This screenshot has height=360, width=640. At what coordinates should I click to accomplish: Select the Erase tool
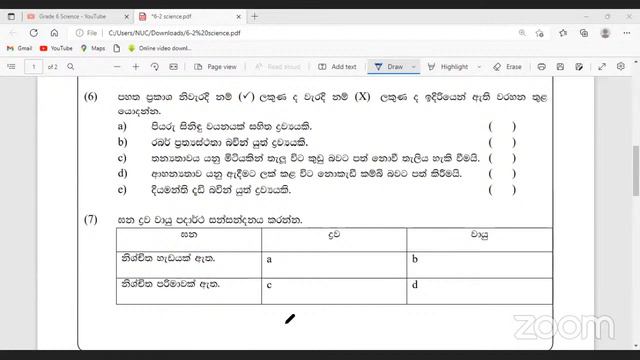(x=507, y=67)
